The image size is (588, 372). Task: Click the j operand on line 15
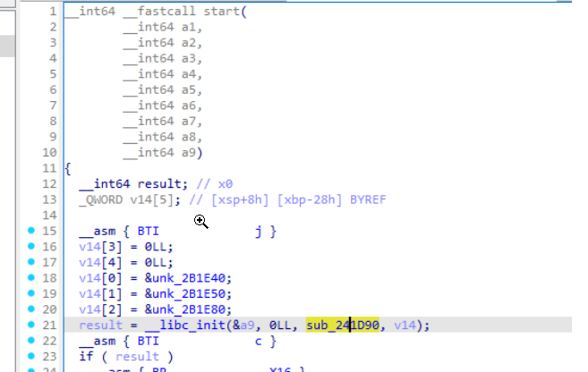point(258,232)
